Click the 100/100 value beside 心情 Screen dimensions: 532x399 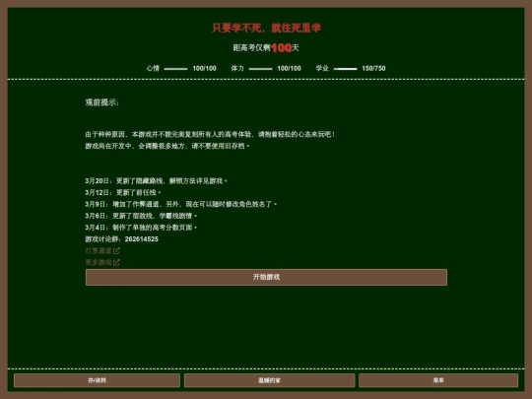click(204, 68)
